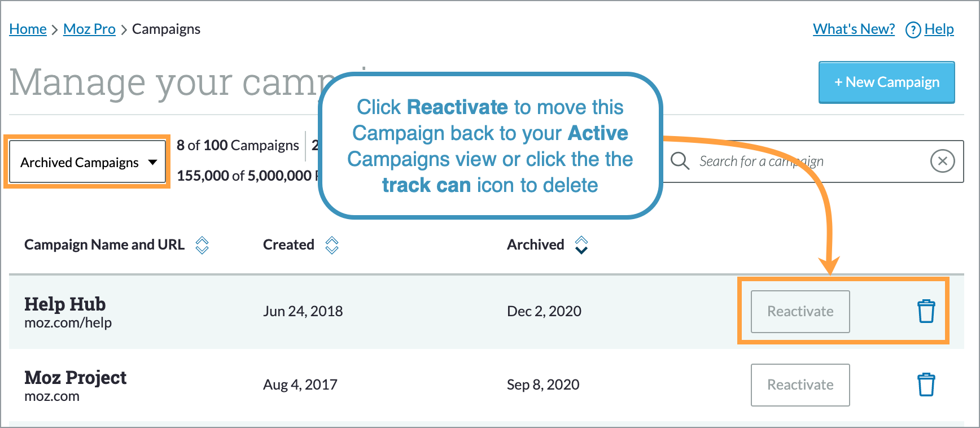Create a New Campaign

886,82
